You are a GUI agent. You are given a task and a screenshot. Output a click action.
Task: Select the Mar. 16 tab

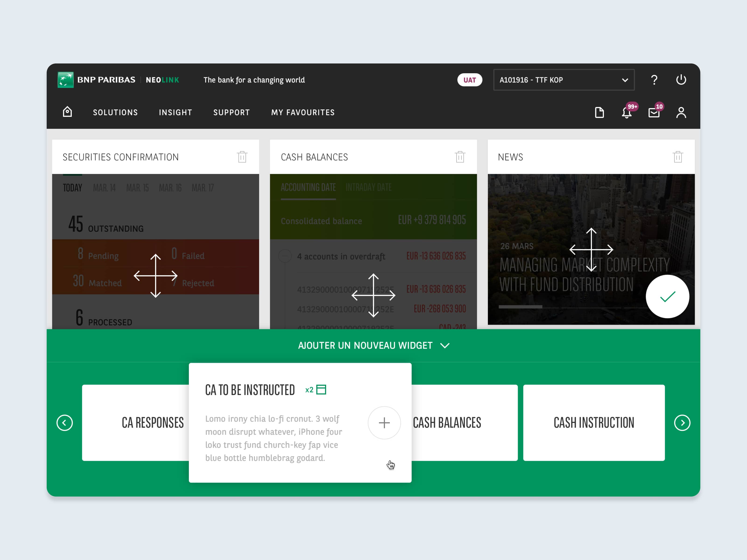coord(170,188)
